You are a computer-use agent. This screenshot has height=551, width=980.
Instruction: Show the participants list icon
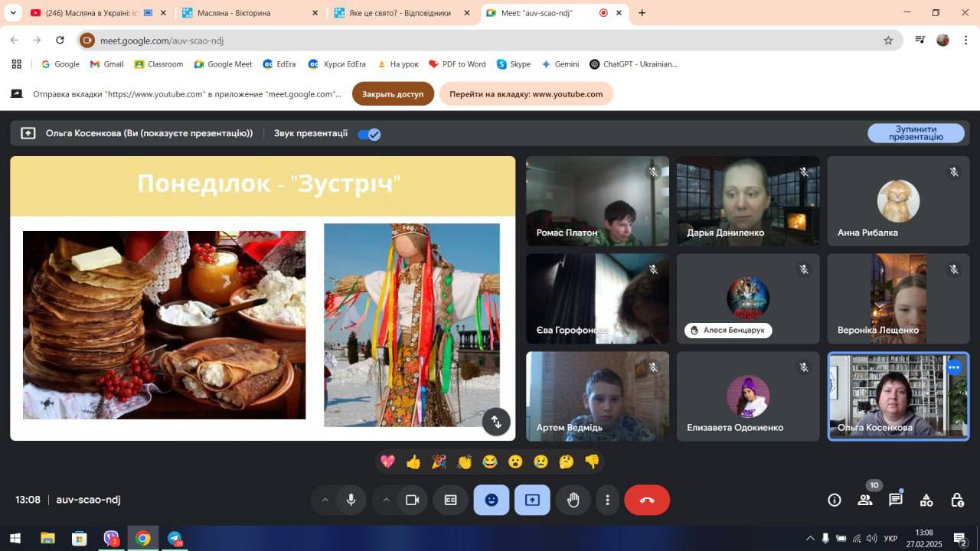[x=865, y=500]
